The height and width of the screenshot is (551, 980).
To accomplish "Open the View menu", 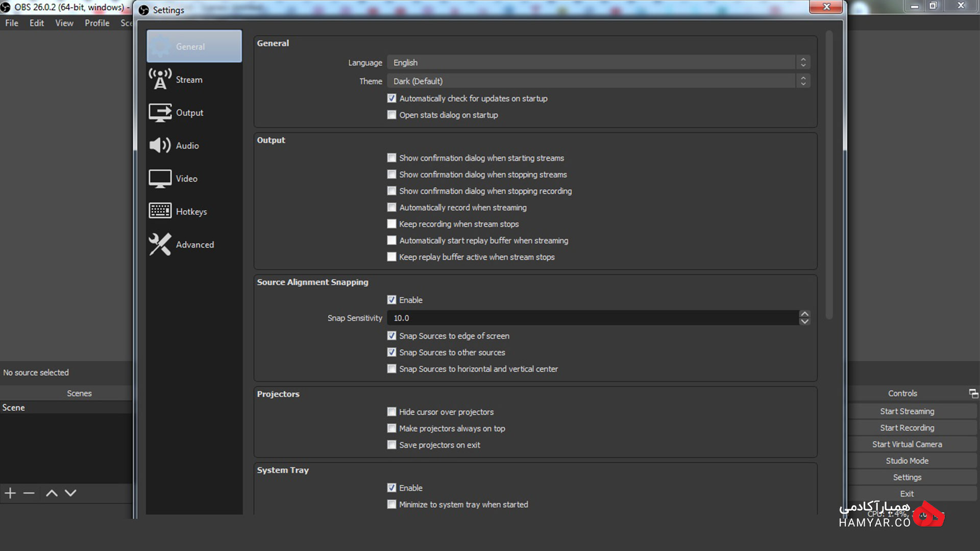I will pos(64,23).
